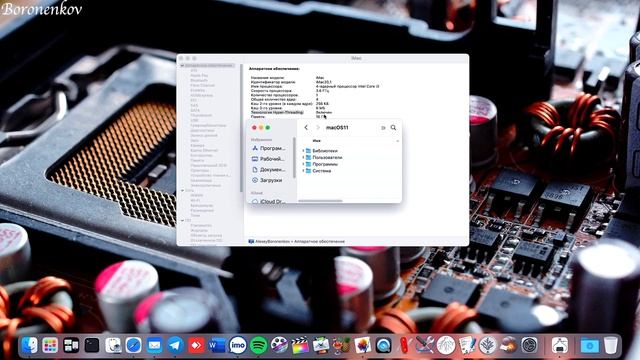Click Intel Core i3 processor name value
The height and width of the screenshot is (360, 640).
tap(348, 87)
